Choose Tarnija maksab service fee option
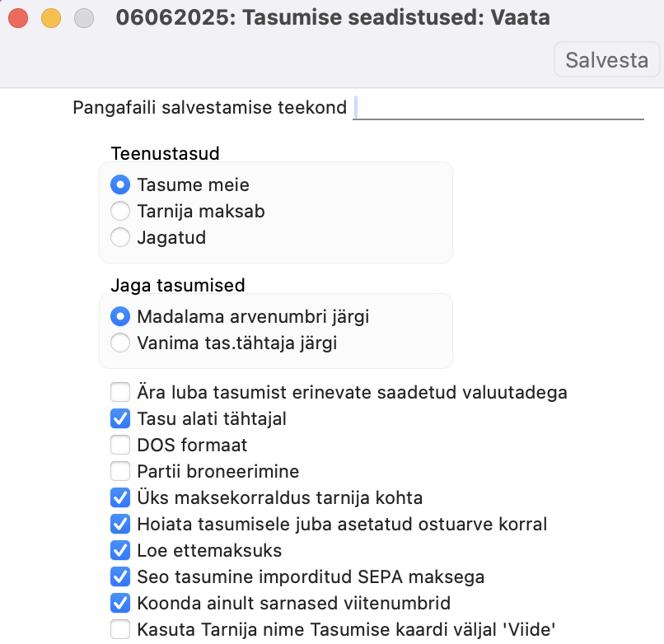This screenshot has width=664, height=644. 120,212
